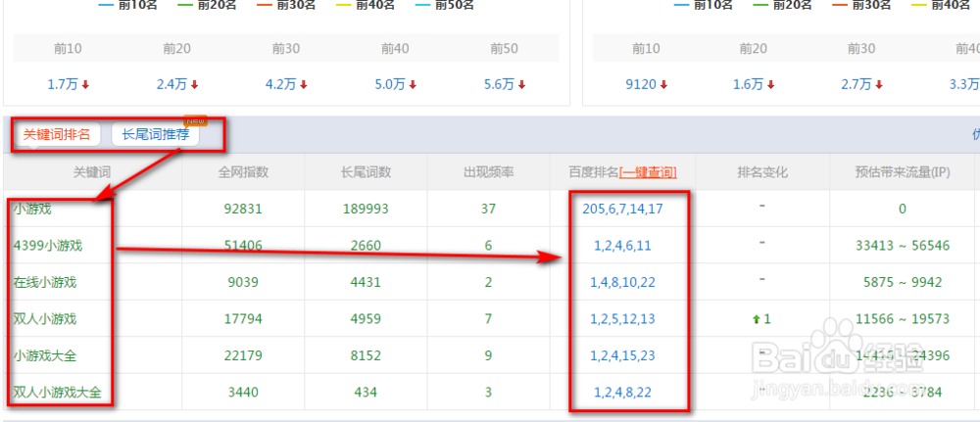Click long-tail count 189993
The image size is (980, 422).
(366, 210)
